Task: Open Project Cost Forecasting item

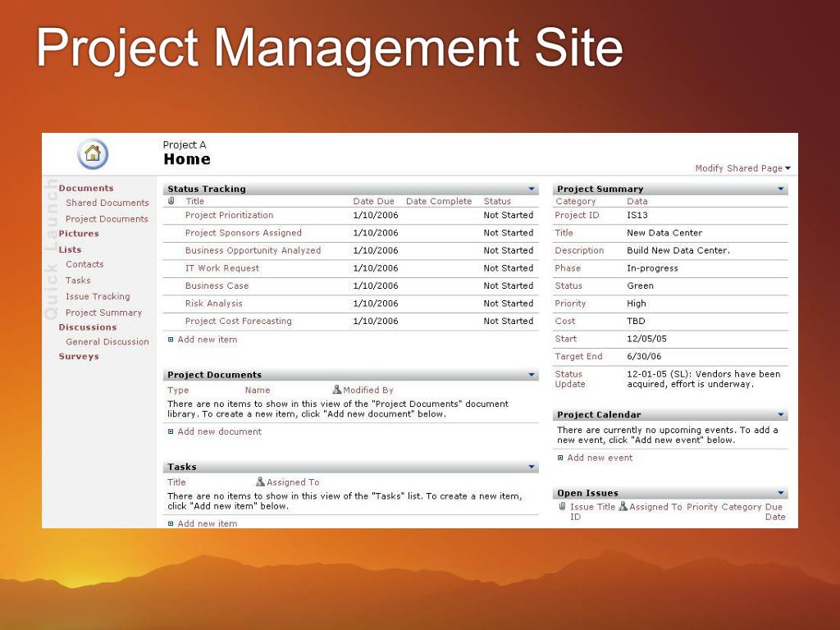Action: (239, 321)
